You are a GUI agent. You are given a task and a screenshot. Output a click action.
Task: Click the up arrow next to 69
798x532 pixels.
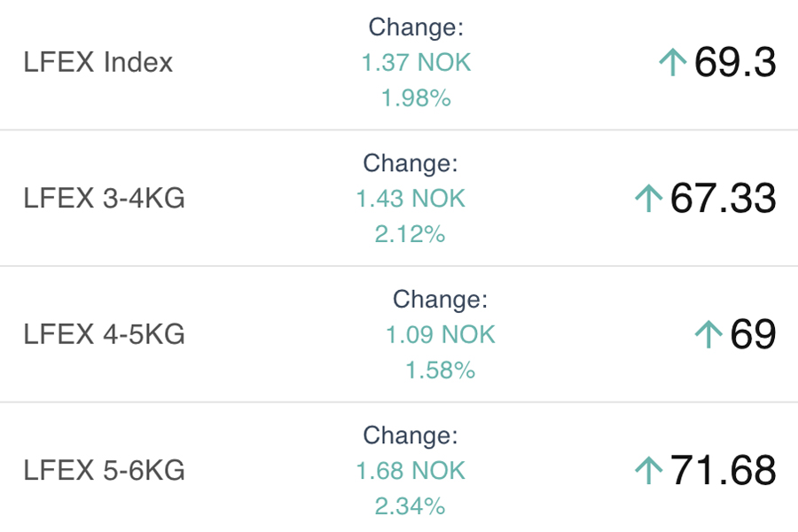(x=708, y=334)
